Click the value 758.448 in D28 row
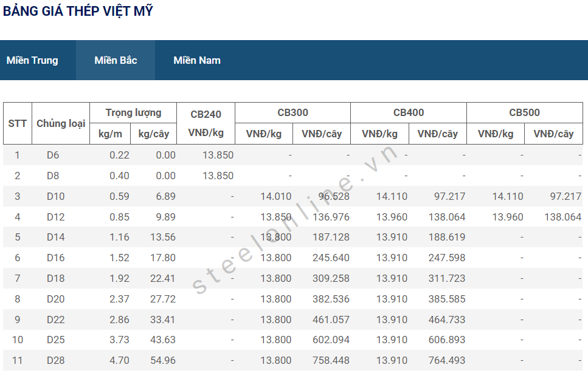This screenshot has height=376, width=588. pyautogui.click(x=331, y=360)
